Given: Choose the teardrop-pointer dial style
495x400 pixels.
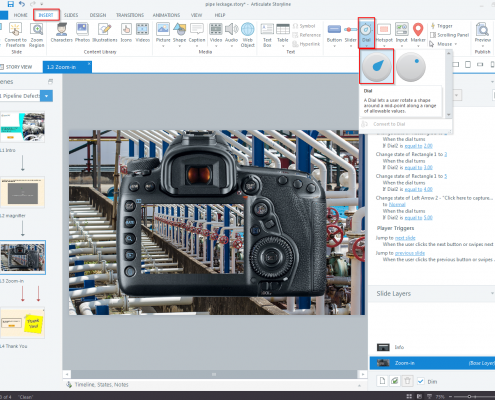Looking at the screenshot, I should pos(377,66).
